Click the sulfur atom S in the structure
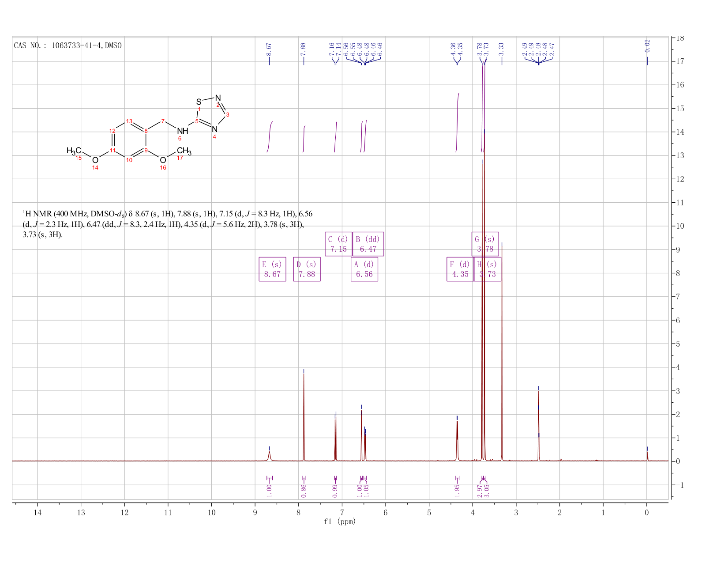728x563 pixels. 199,102
